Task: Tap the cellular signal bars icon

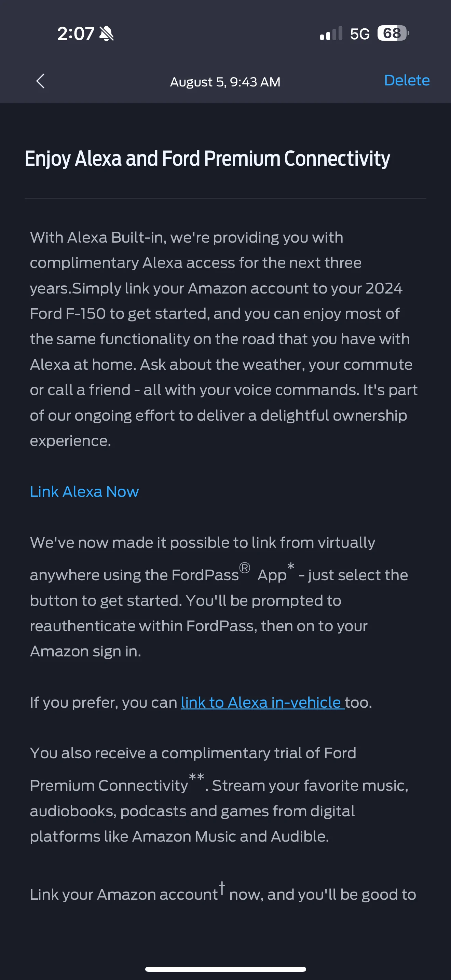Action: pos(331,33)
